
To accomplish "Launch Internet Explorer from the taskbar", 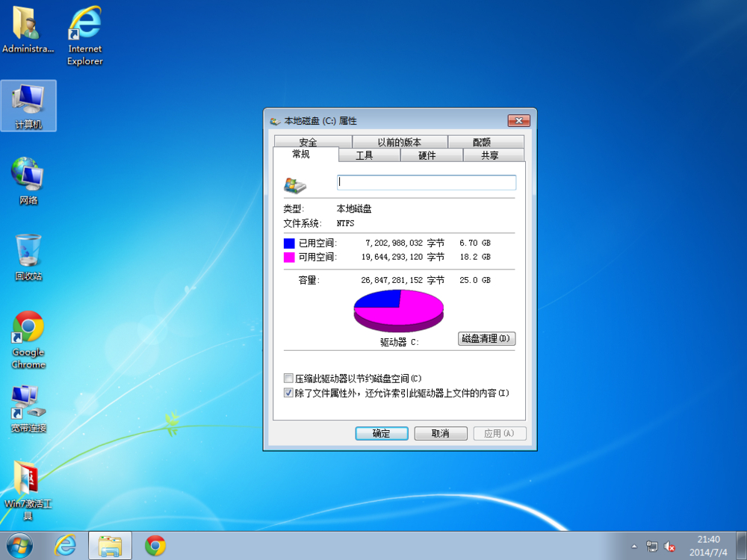I will (65, 546).
